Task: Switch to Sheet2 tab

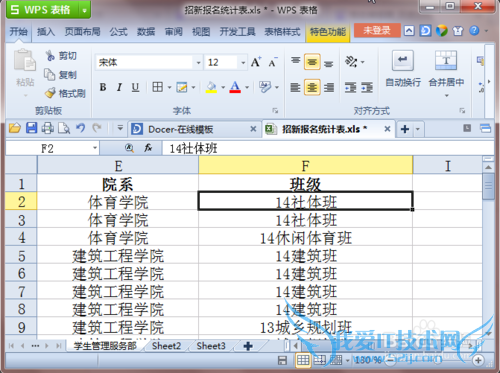Action: (166, 346)
